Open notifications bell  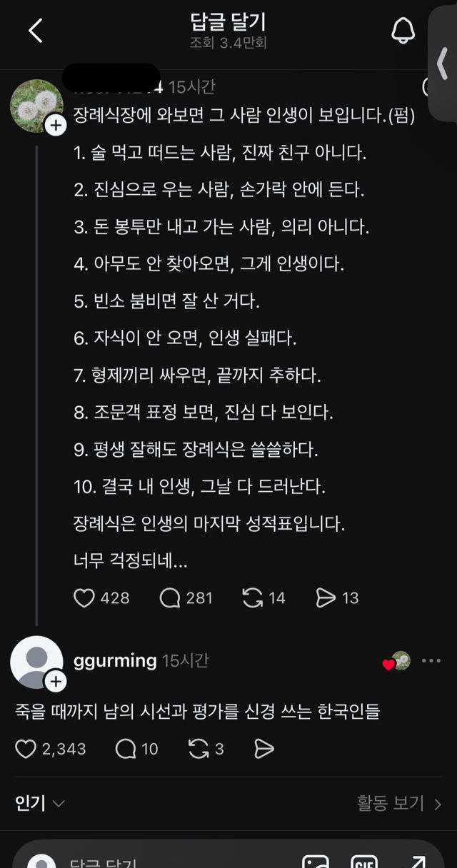pyautogui.click(x=403, y=31)
